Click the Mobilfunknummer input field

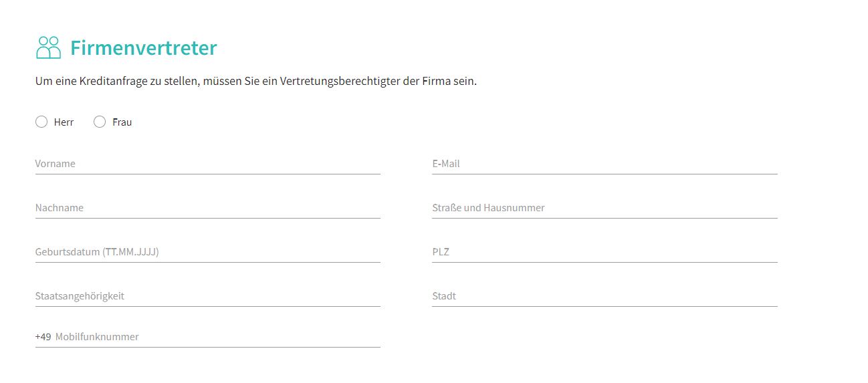(x=217, y=337)
